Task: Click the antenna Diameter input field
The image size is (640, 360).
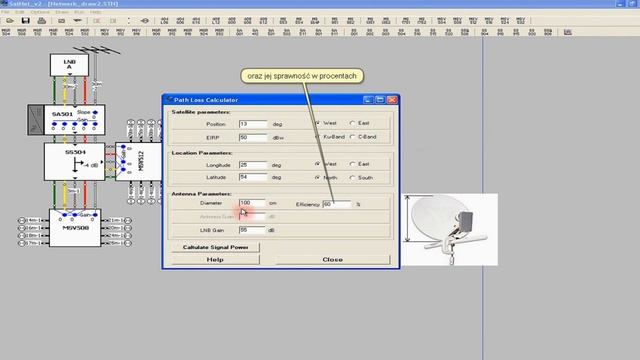Action: (252, 203)
